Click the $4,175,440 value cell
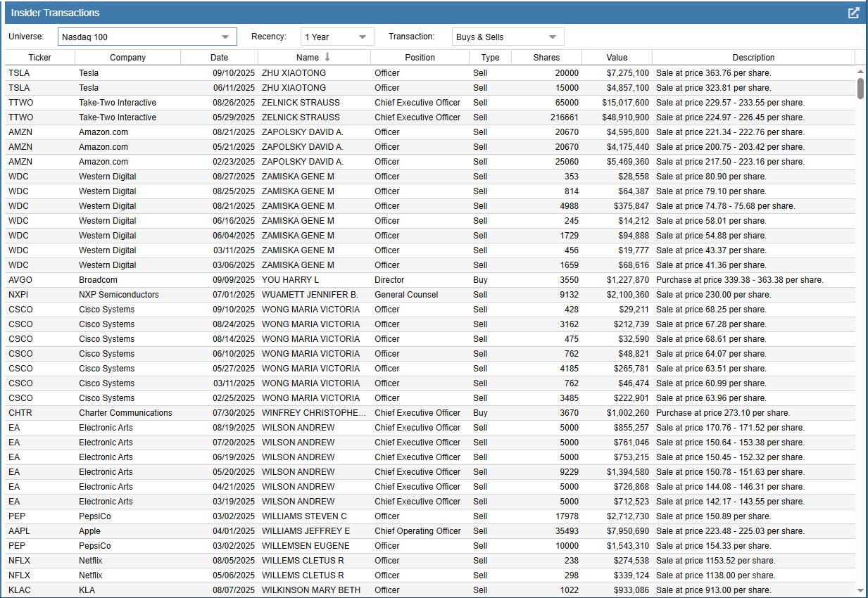Image resolution: width=868 pixels, height=598 pixels. click(x=627, y=147)
